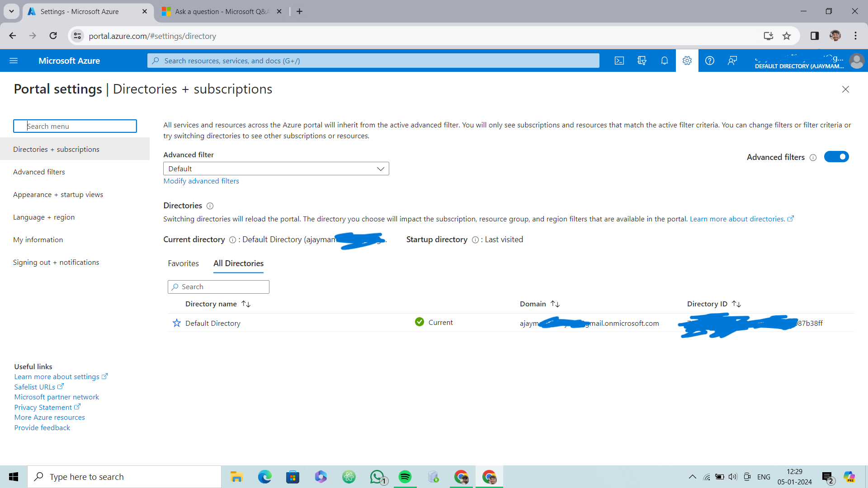868x488 pixels.
Task: Open a new browser tab
Action: click(299, 11)
